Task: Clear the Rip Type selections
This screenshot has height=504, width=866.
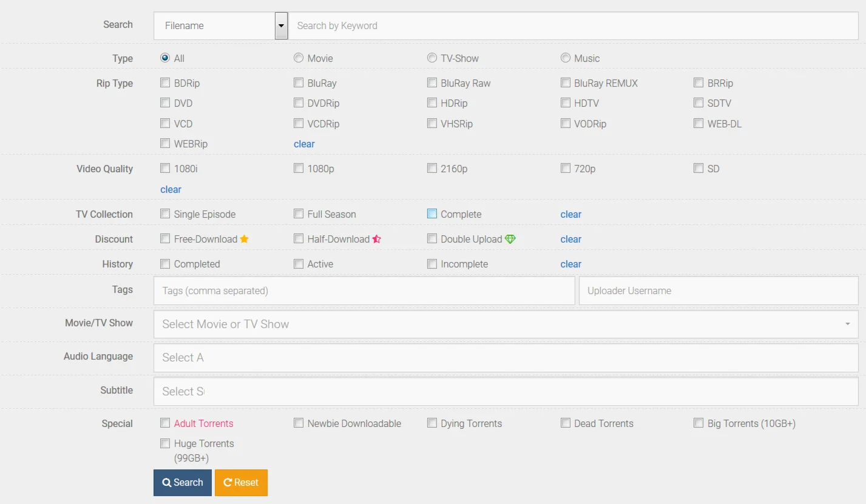Action: click(x=304, y=144)
